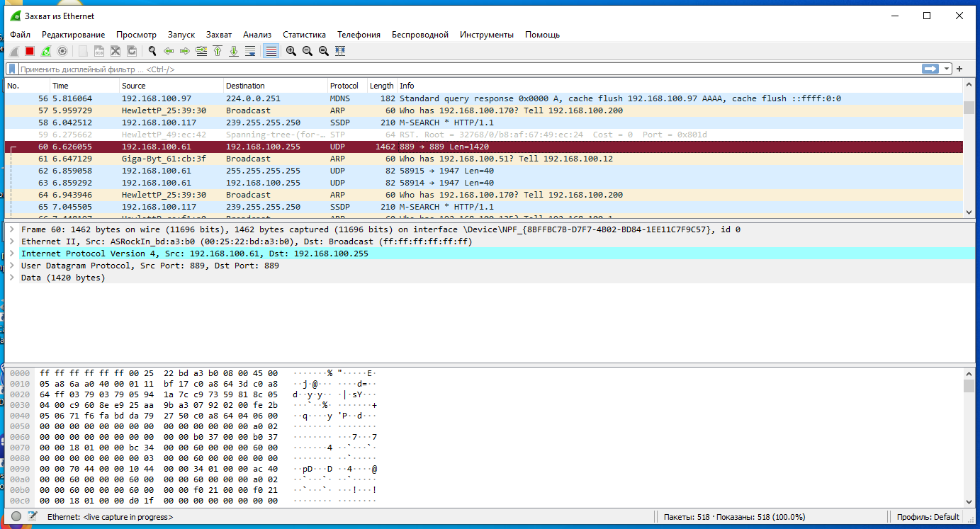Reset text size to normal

click(324, 51)
